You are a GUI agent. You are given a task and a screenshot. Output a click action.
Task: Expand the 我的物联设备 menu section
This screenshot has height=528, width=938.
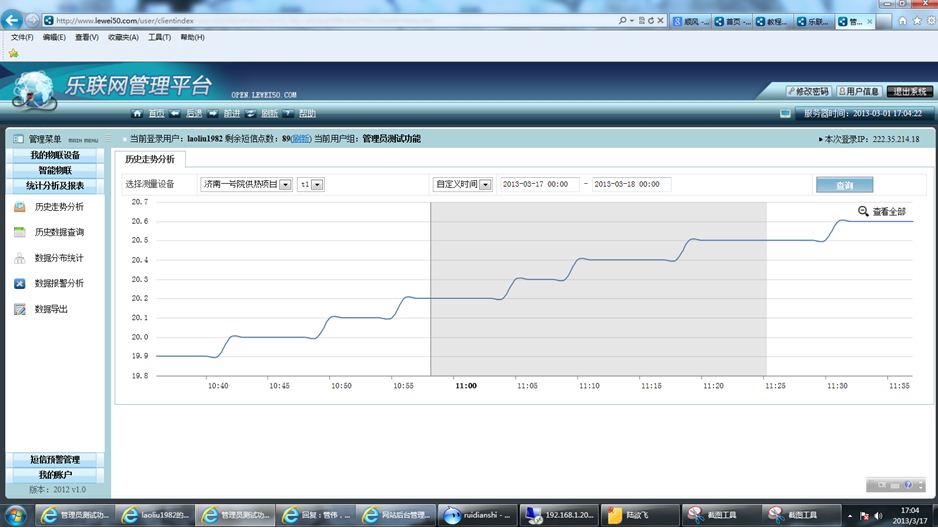tap(55, 155)
